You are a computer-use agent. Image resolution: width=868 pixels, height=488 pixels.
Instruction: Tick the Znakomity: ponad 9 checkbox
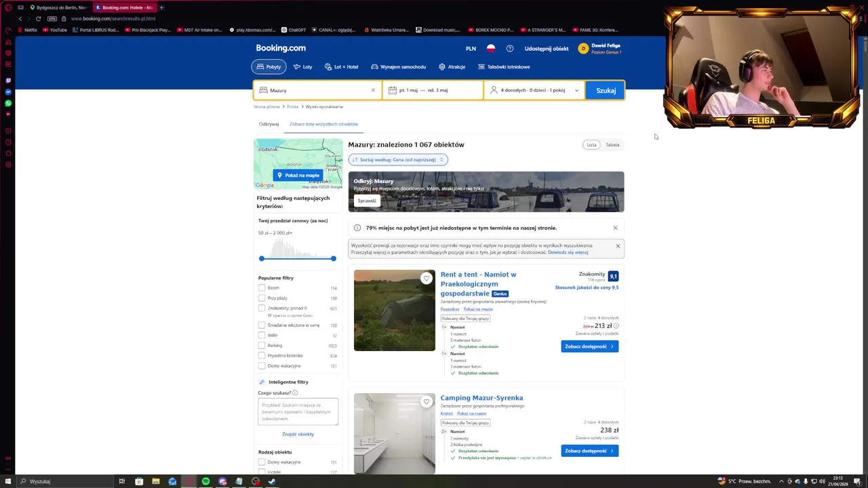pyautogui.click(x=262, y=308)
